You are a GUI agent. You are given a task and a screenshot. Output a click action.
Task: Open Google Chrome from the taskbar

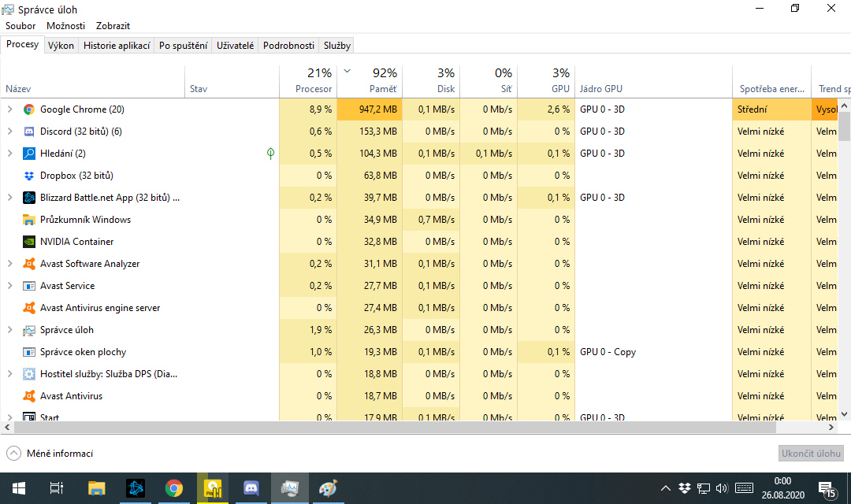point(173,488)
